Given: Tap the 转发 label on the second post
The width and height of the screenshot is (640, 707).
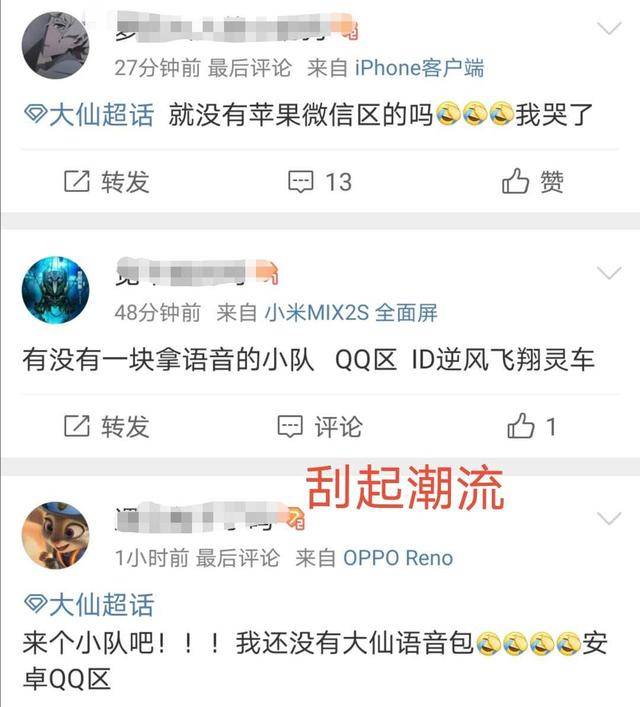Looking at the screenshot, I should pos(125,427).
